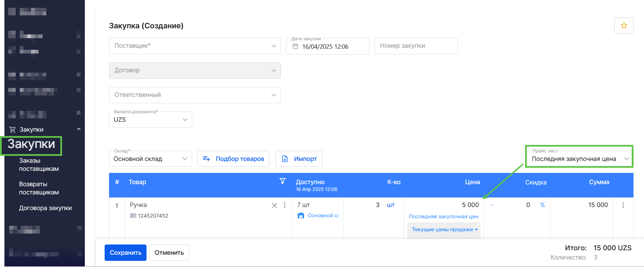Open row actions menu after sum 15 000
This screenshot has width=644, height=267.
pos(623,205)
